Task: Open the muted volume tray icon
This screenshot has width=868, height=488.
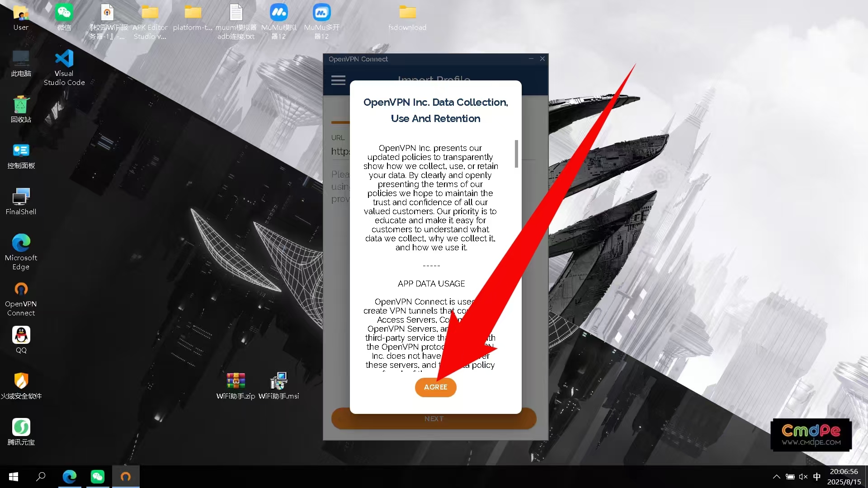Action: point(803,477)
